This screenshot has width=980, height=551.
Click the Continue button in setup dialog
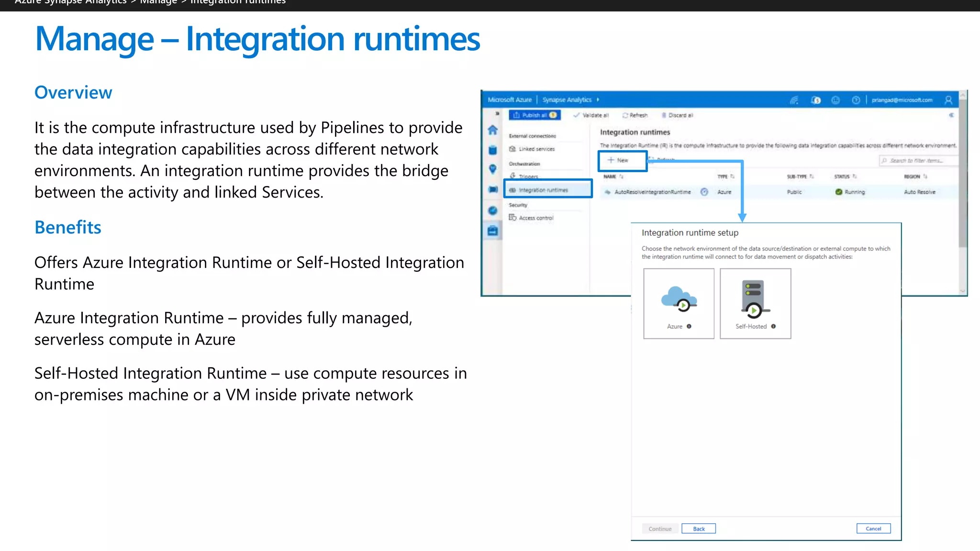660,529
